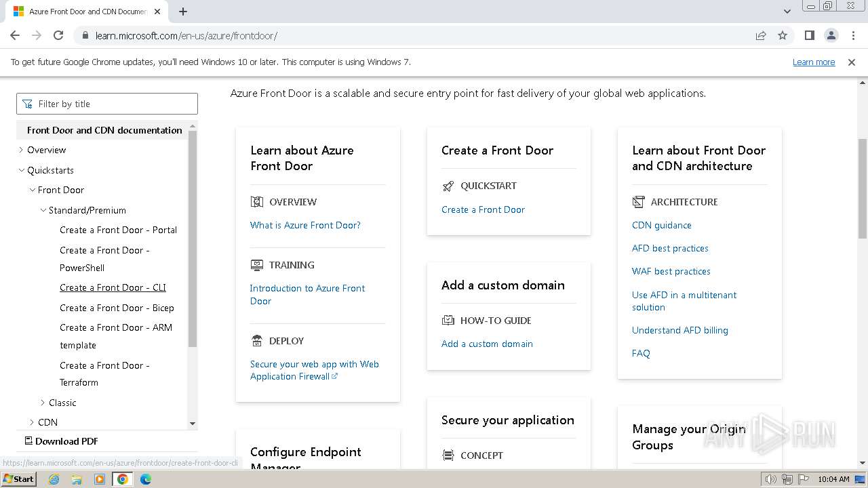
Task: Open WAF best practices link
Action: pyautogui.click(x=671, y=271)
